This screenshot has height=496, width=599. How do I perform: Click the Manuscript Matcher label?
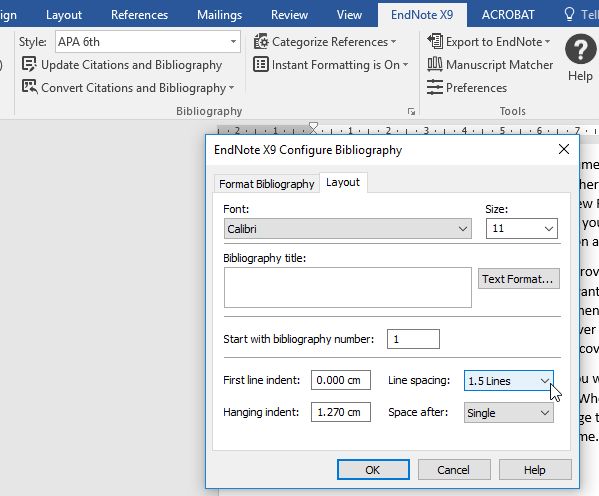click(x=499, y=65)
